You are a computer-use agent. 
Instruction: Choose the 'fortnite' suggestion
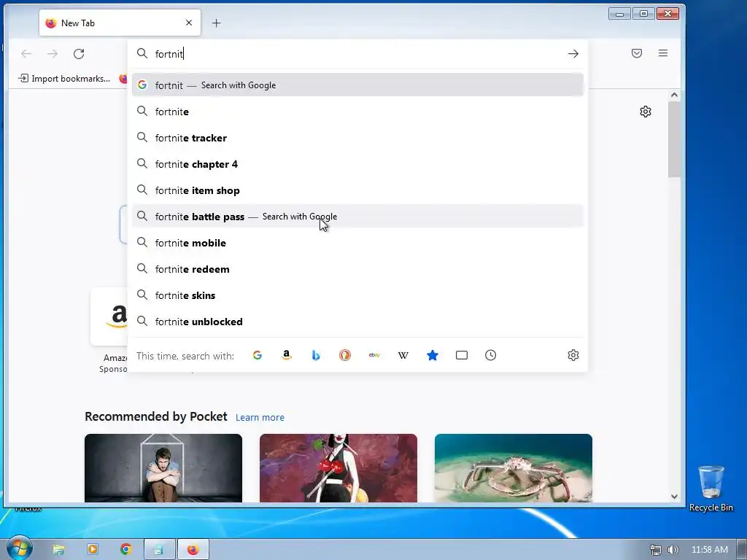point(357,112)
